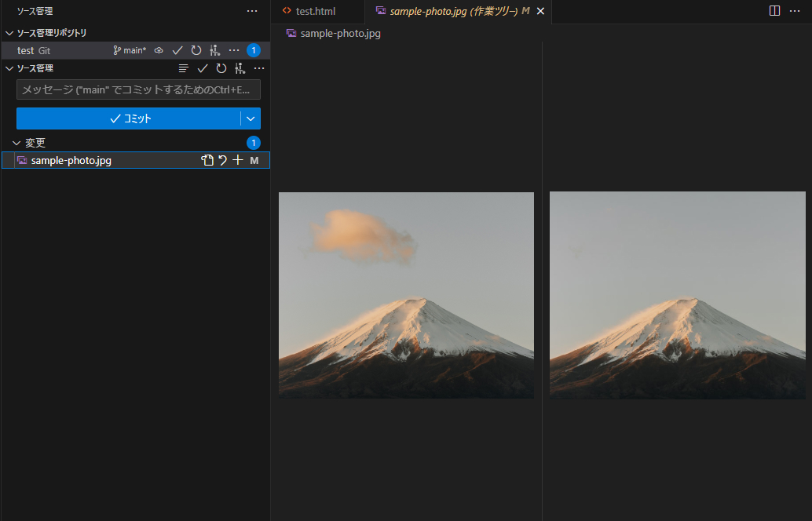Viewport: 812px width, 521px height.
Task: Open editor more actions menu at top right
Action: 795,11
